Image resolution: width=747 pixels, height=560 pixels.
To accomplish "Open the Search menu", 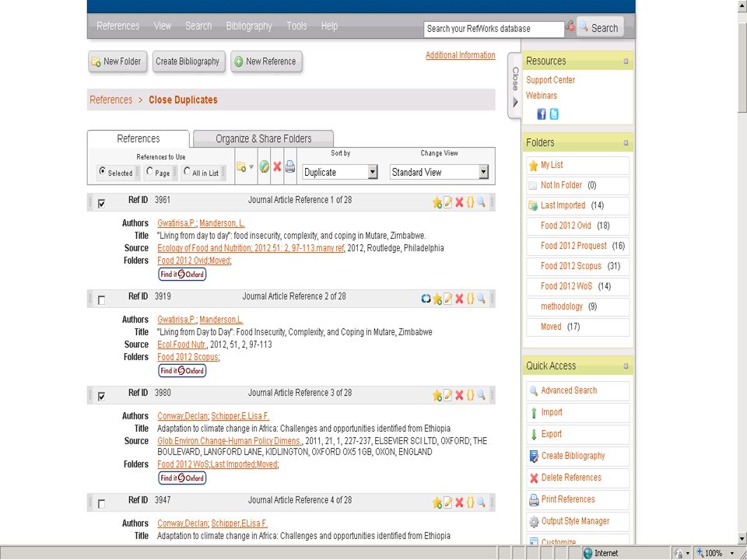I will coord(198,26).
